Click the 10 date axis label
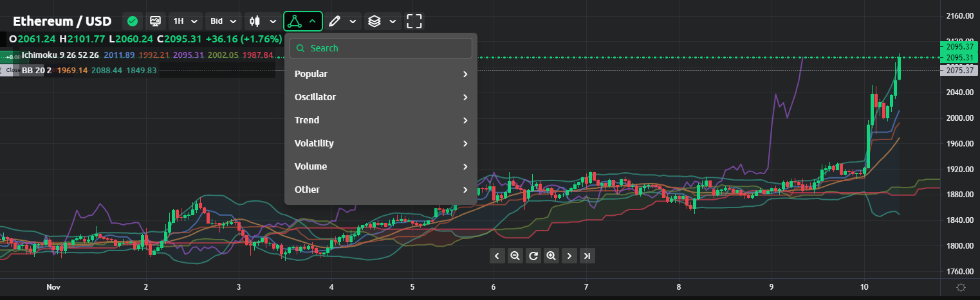980x300 pixels. point(864,287)
